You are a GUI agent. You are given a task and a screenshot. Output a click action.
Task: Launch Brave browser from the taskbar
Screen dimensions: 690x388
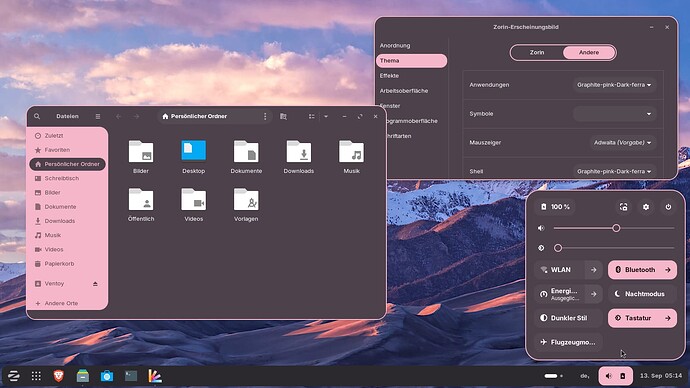tap(59, 376)
